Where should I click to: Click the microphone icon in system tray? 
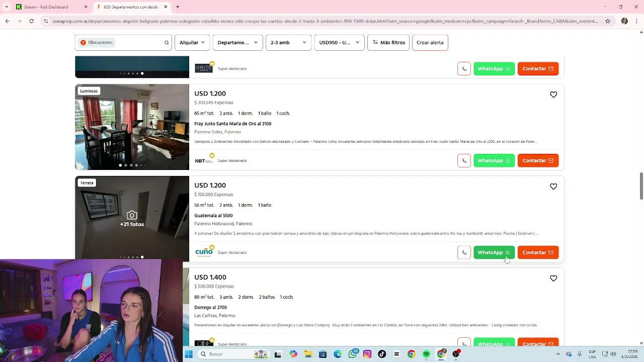[580, 354]
